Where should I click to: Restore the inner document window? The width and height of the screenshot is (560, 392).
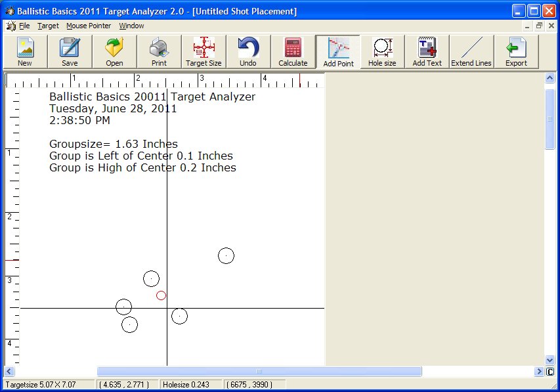pyautogui.click(x=539, y=26)
